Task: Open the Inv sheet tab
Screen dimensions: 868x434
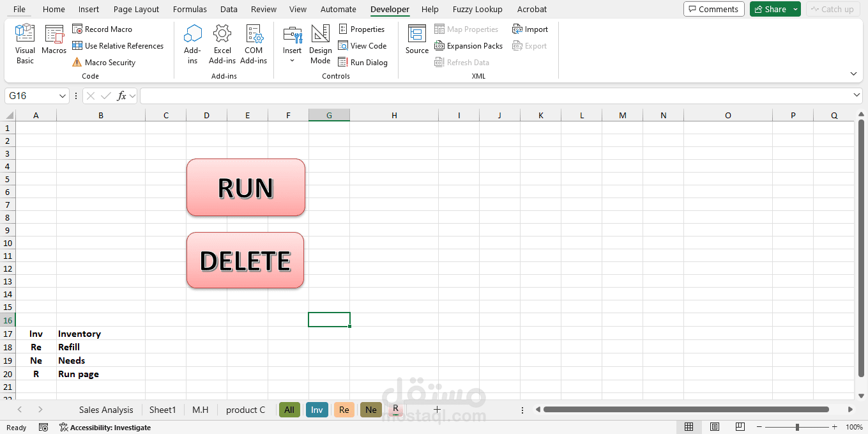Action: point(317,410)
